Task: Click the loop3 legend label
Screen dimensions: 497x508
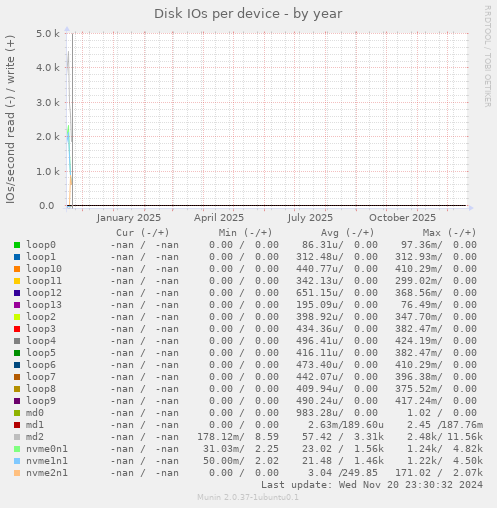Action: pyautogui.click(x=41, y=329)
